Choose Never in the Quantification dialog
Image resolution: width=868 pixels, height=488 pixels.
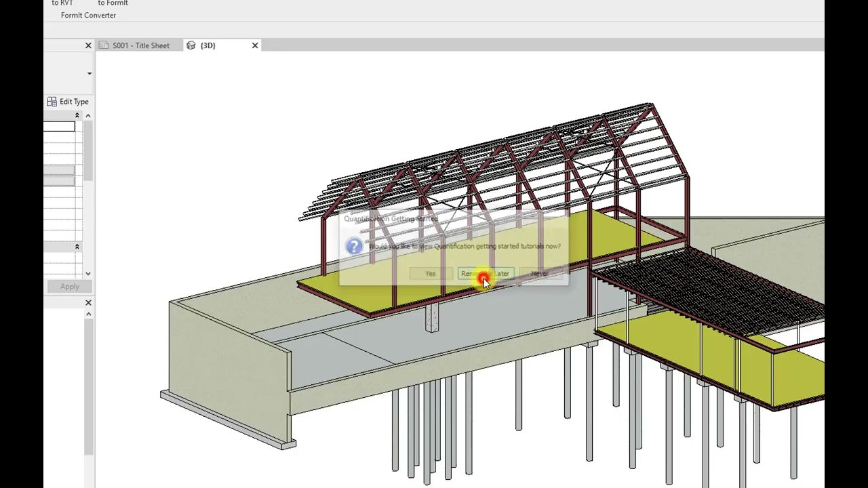[x=540, y=274]
